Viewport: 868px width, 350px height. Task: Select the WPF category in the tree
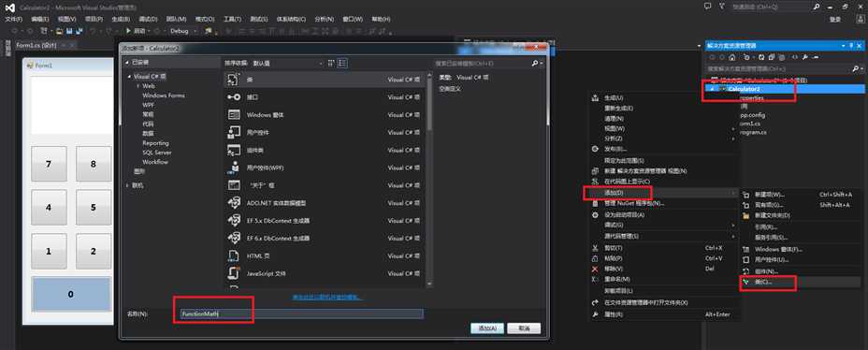click(148, 105)
